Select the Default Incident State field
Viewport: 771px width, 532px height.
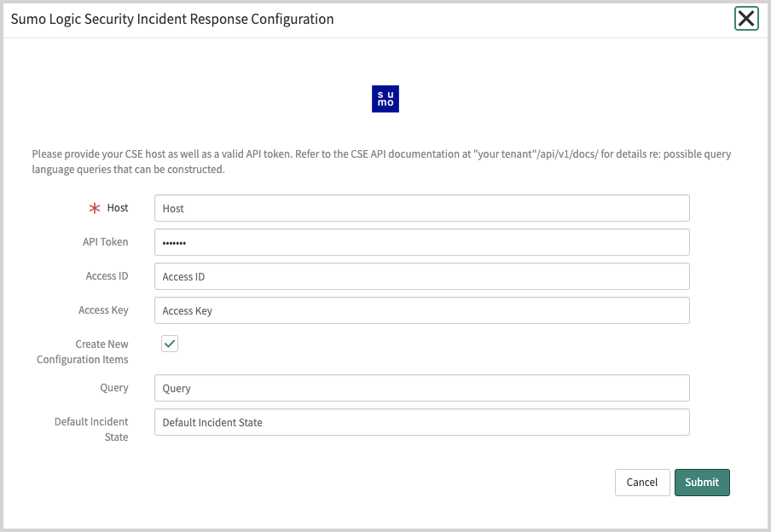pyautogui.click(x=421, y=421)
